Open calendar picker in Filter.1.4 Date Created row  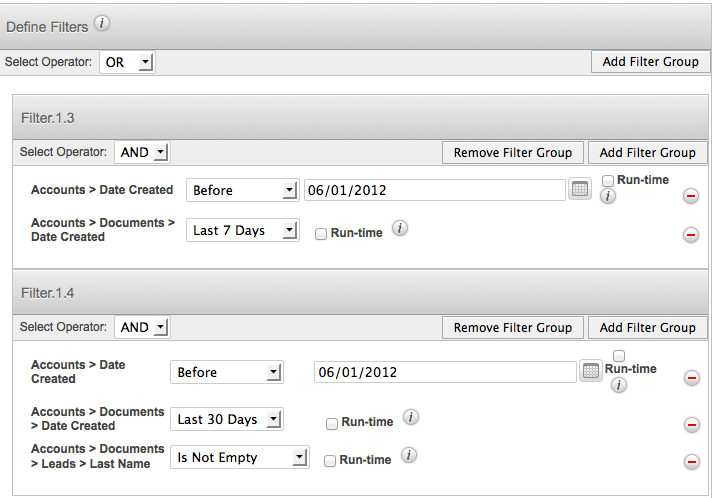(591, 371)
